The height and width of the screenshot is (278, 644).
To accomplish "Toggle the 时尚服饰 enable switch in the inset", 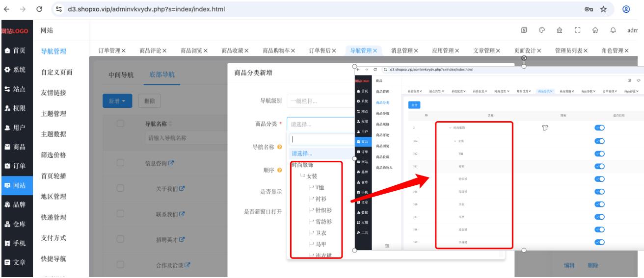I will (599, 128).
